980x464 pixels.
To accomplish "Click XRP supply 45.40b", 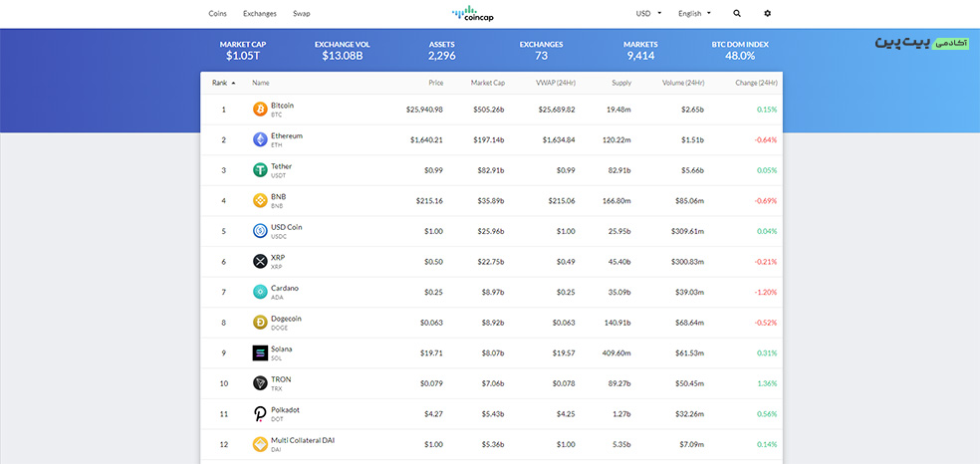I will [620, 262].
